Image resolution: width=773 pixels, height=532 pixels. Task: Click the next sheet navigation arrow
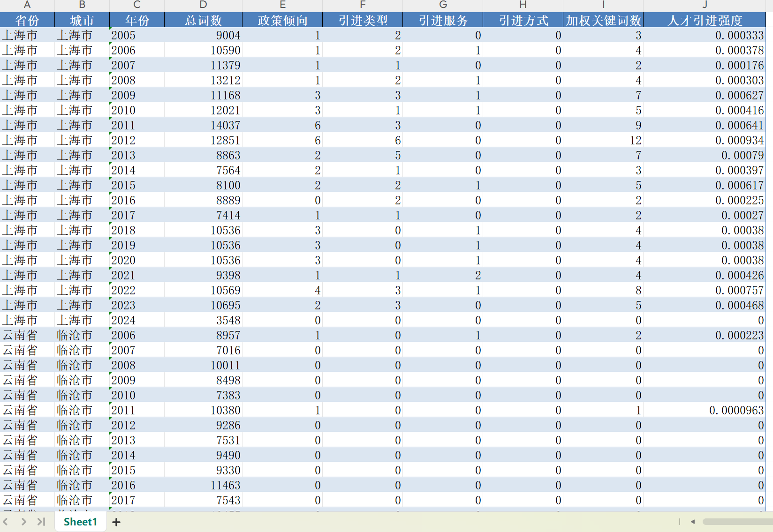(23, 522)
